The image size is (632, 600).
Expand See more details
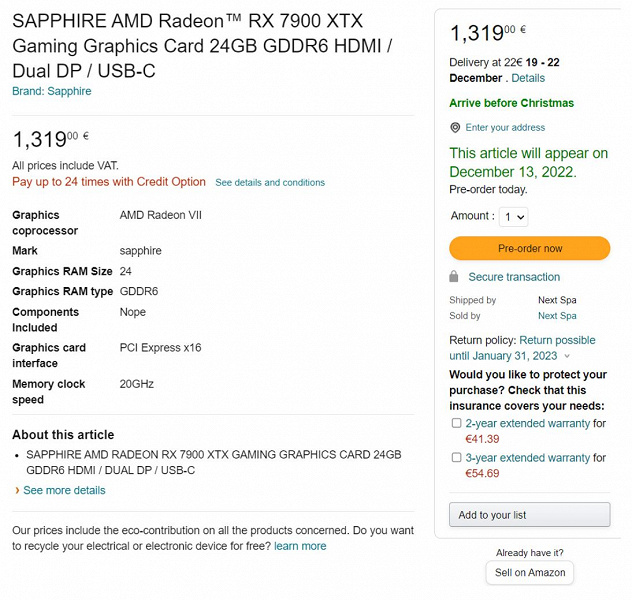point(63,491)
